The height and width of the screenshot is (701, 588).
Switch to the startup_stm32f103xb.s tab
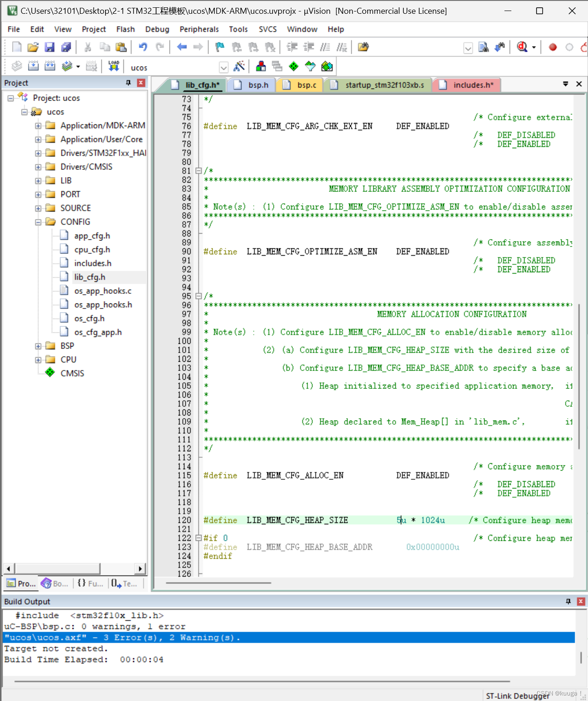pyautogui.click(x=379, y=85)
